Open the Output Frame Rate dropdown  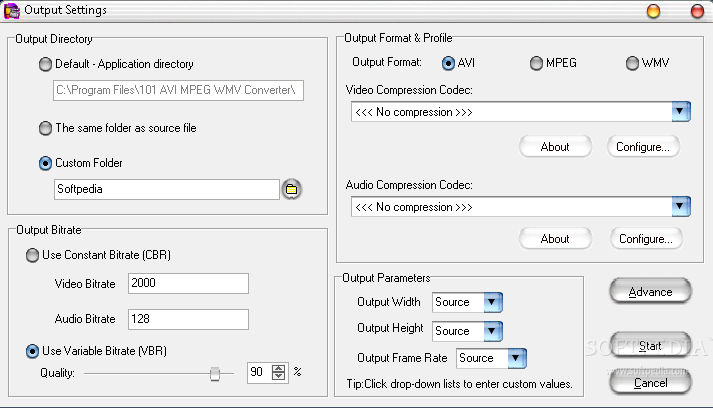tap(517, 358)
